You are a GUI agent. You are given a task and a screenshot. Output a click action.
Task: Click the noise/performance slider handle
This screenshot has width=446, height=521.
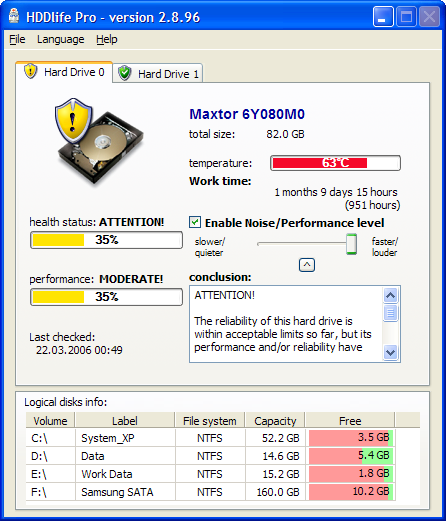click(351, 244)
